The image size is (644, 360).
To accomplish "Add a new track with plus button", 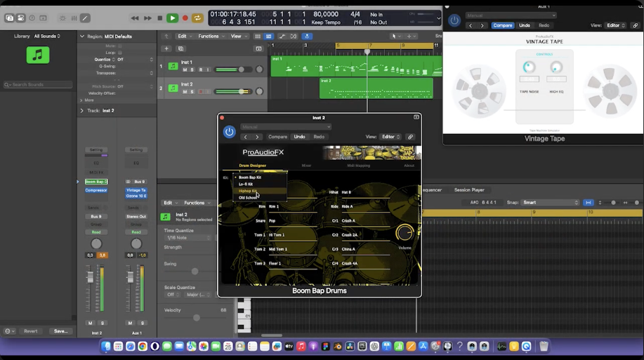I will coord(166,49).
